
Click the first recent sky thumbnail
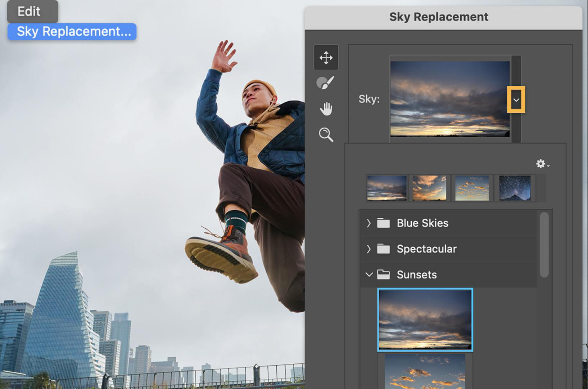386,187
